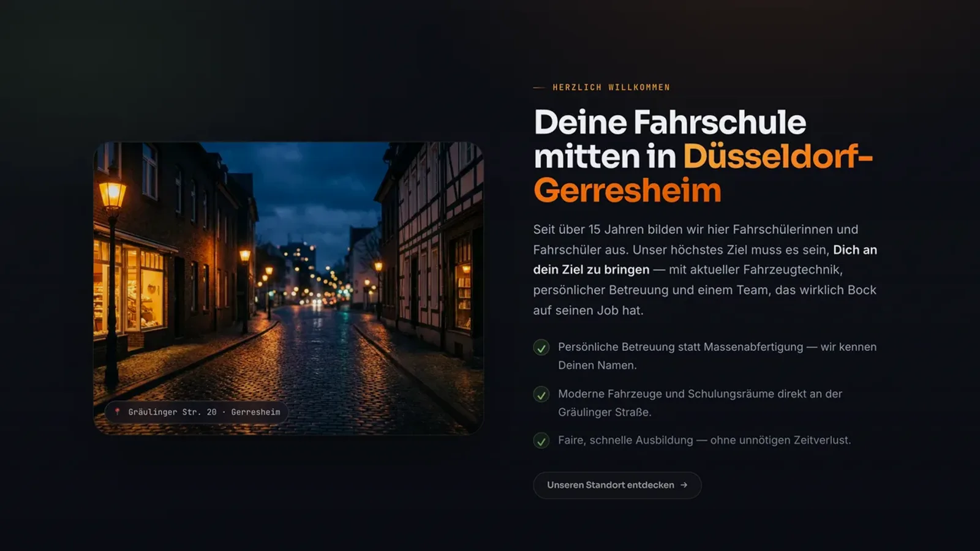This screenshot has height=551, width=980.
Task: Click the checkmark icon beside Persönliche Betreuung
Action: [x=541, y=348]
